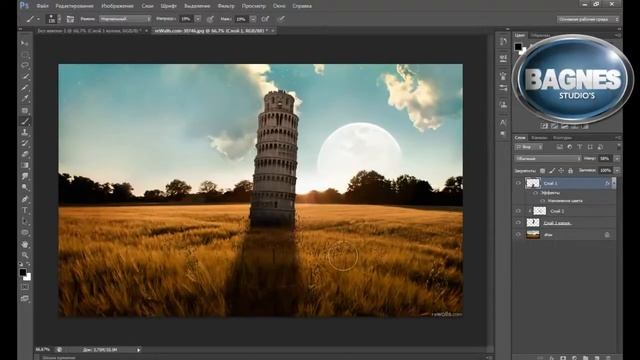
Task: Select the Shape tool
Action: [25, 233]
